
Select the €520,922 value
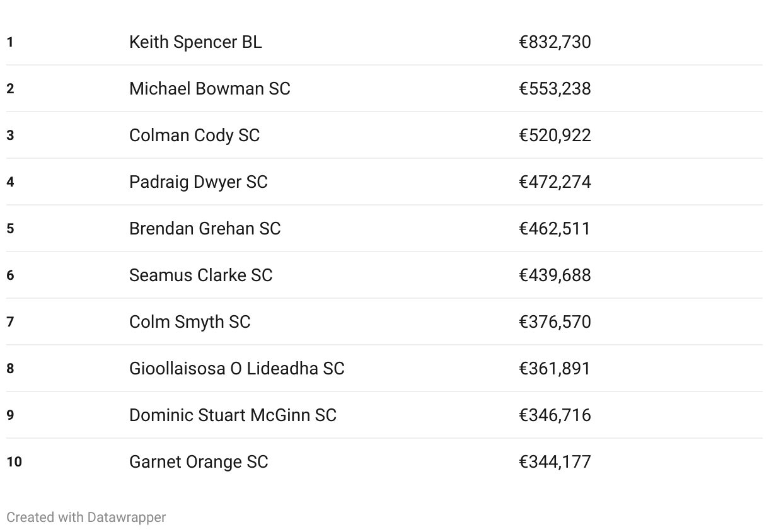click(555, 136)
